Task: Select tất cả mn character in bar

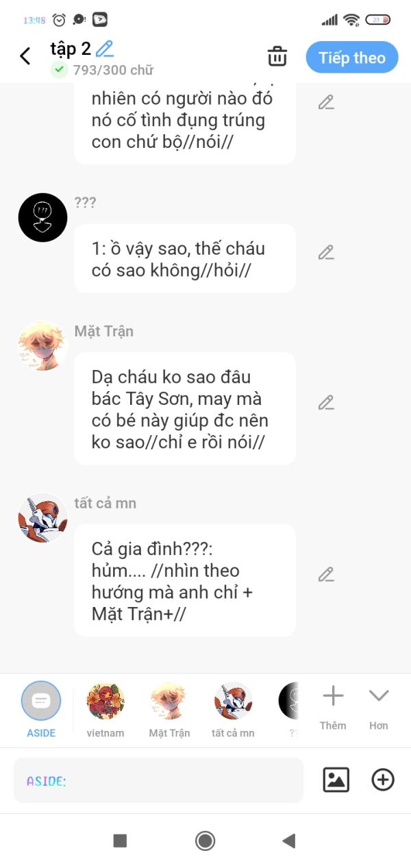Action: coord(233,709)
